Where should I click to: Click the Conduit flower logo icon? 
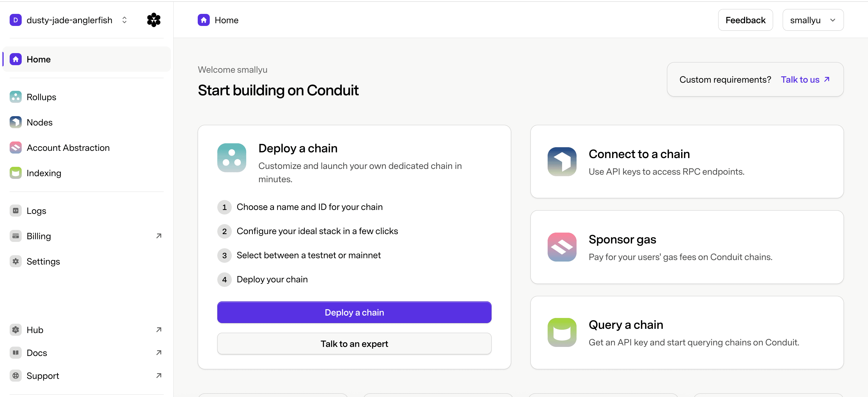coord(154,20)
